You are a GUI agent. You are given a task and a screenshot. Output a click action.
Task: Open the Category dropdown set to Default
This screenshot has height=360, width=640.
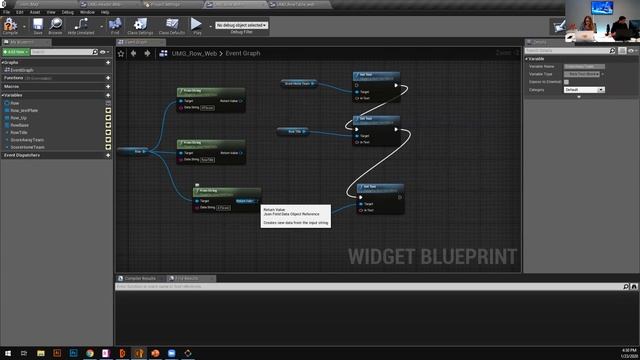click(584, 90)
